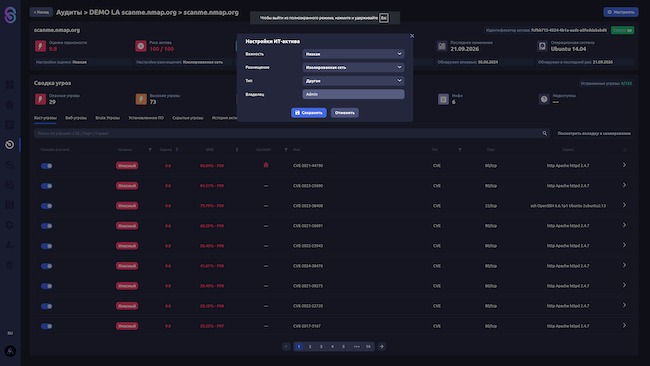This screenshot has height=366, width=650.
Task: Sort by the EPSS column arrows
Action: 237,150
